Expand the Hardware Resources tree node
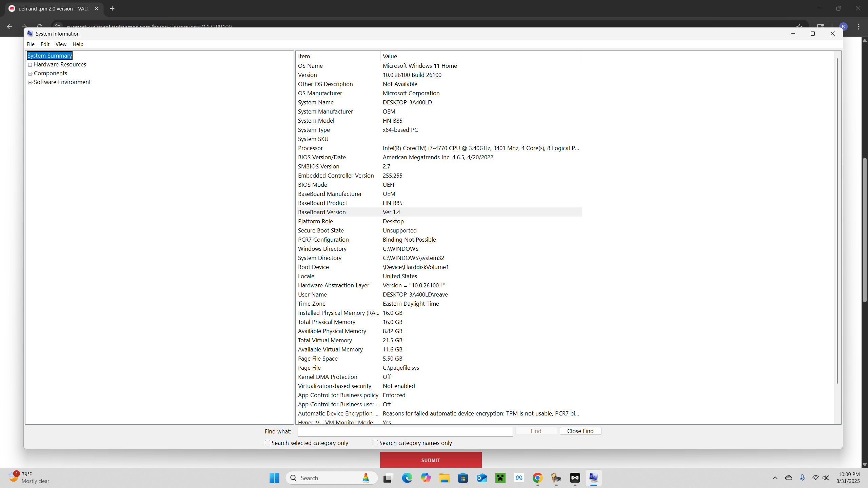Screen dimensions: 868x488 point(30,64)
